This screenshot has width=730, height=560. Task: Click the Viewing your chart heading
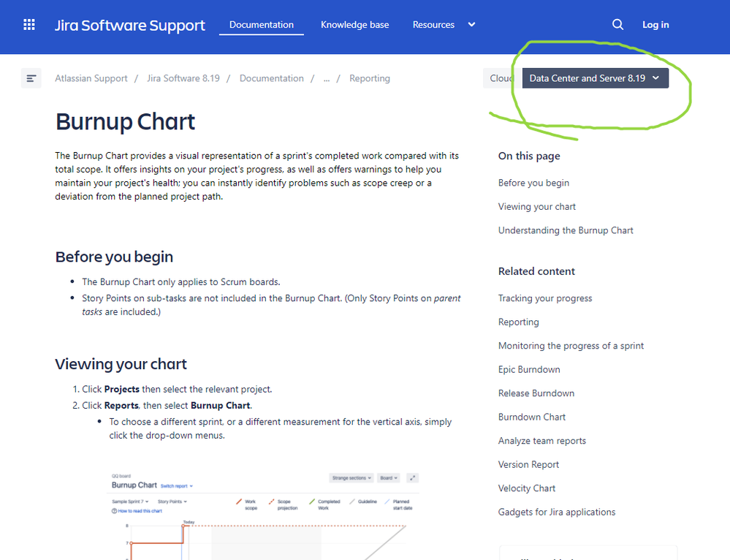[x=121, y=364]
